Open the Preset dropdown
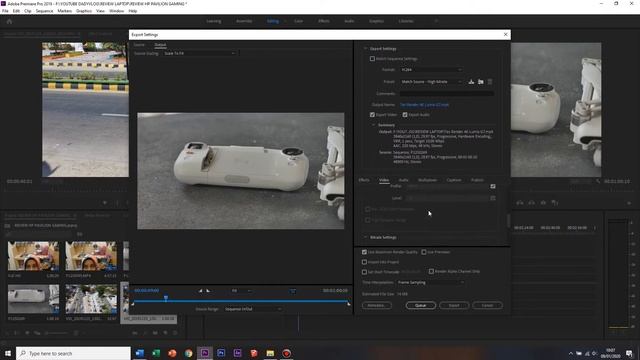640x360 pixels. [431, 82]
